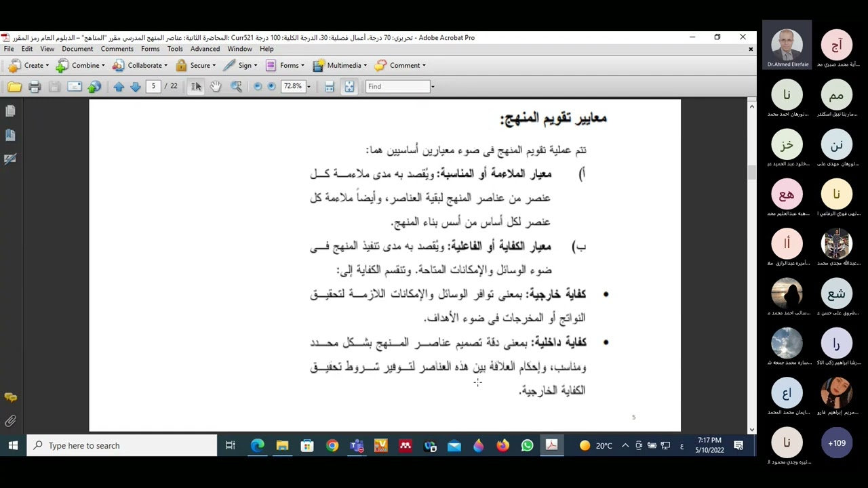Select Dr.Ahmed Elrefaie video thumbnail
Viewport: 868px width, 488px height.
[x=787, y=44]
